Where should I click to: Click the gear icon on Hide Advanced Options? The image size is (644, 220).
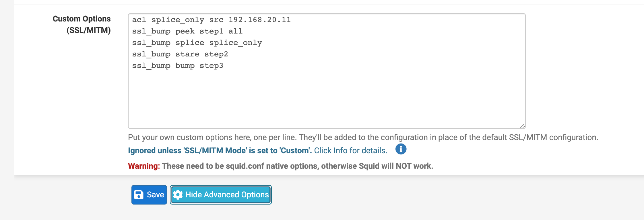pyautogui.click(x=178, y=195)
